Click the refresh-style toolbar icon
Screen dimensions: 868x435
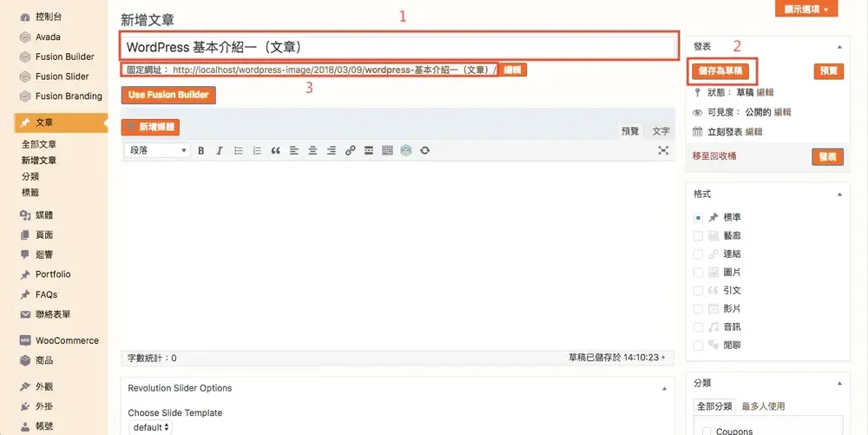click(x=424, y=150)
